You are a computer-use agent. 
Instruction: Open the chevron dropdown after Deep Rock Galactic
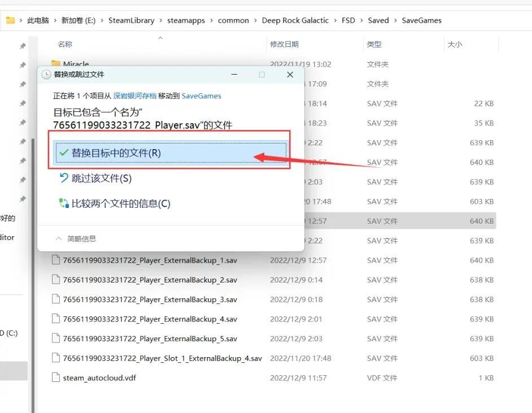(x=335, y=20)
